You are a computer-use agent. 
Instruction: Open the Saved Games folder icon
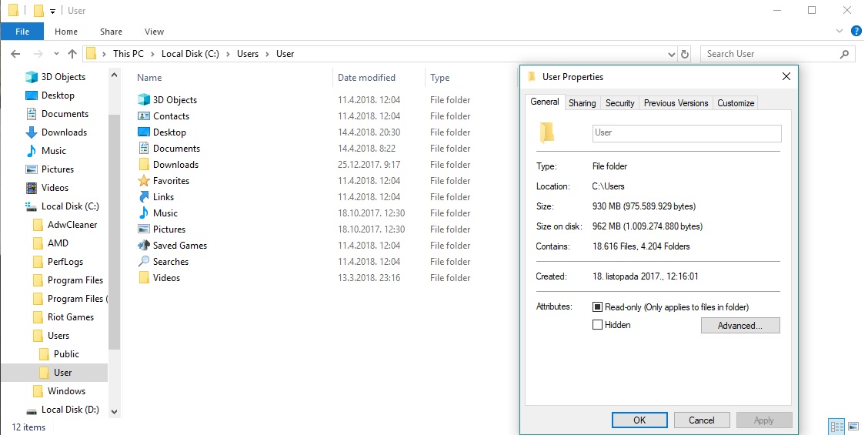144,246
